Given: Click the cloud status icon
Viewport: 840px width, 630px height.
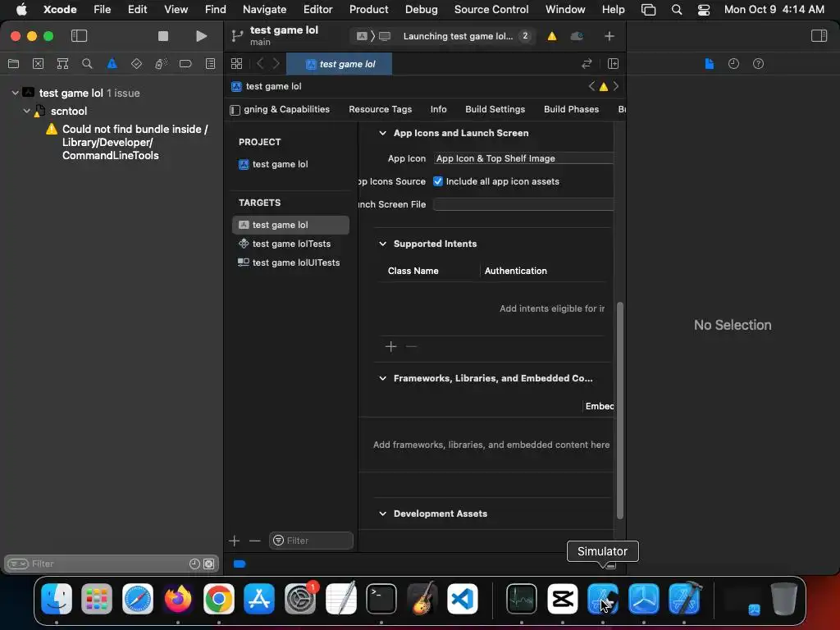Looking at the screenshot, I should click(x=577, y=36).
